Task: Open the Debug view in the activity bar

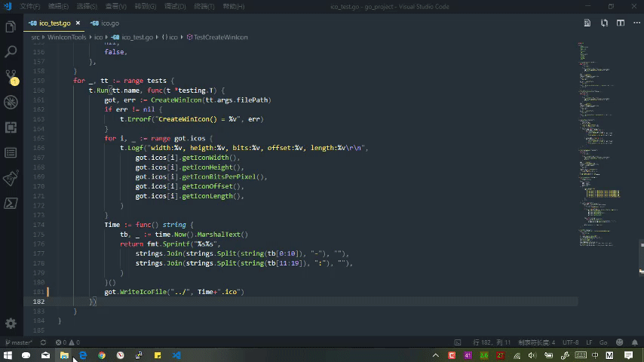Action: point(11,103)
